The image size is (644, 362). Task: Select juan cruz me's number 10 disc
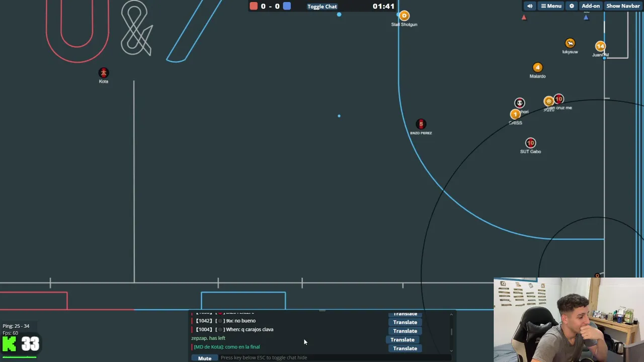tap(559, 100)
